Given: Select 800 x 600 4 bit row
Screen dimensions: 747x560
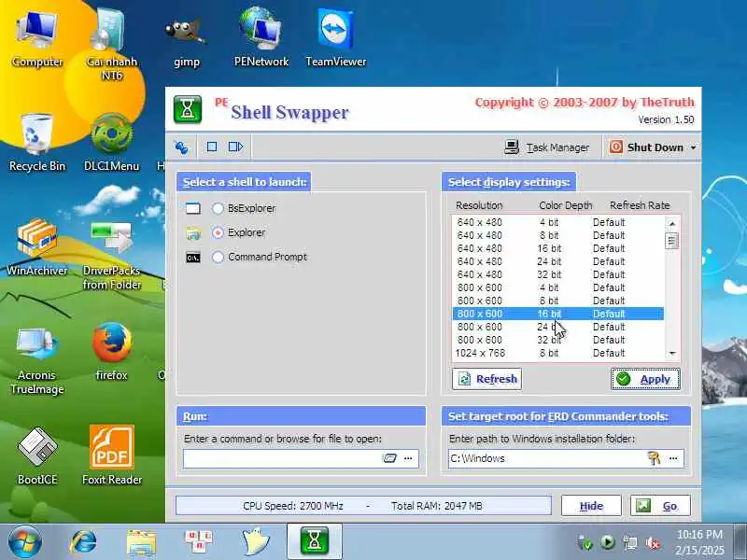Looking at the screenshot, I should 557,287.
